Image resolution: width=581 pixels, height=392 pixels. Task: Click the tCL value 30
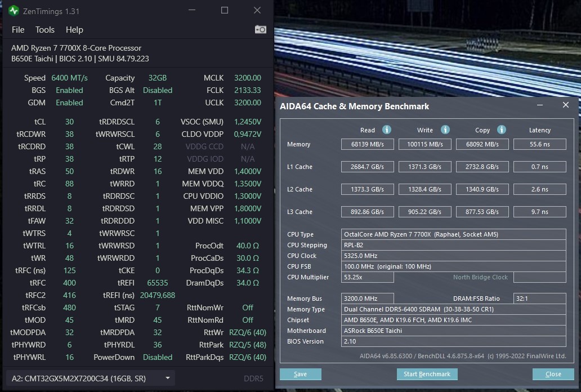click(x=69, y=122)
